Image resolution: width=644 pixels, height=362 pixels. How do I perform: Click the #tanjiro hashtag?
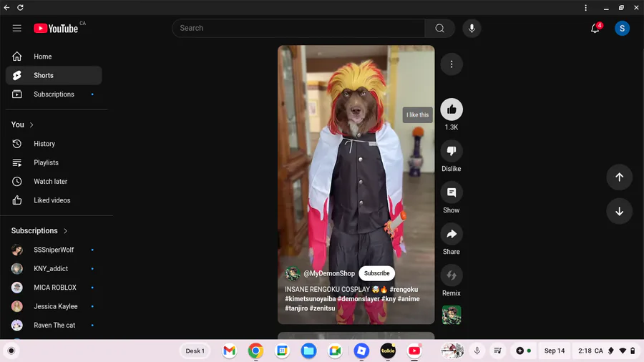296,308
